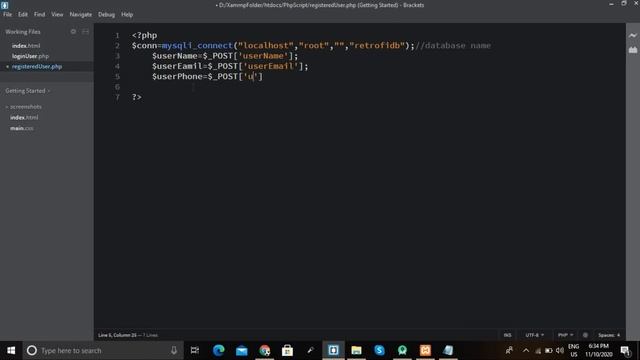Screen dimensions: 640x360
Task: Open Working Files settings gear
Action: [73, 31]
